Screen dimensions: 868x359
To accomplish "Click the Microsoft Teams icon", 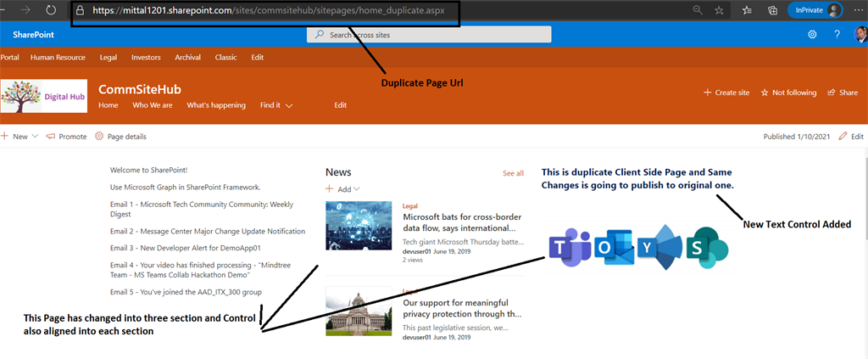I will point(569,247).
